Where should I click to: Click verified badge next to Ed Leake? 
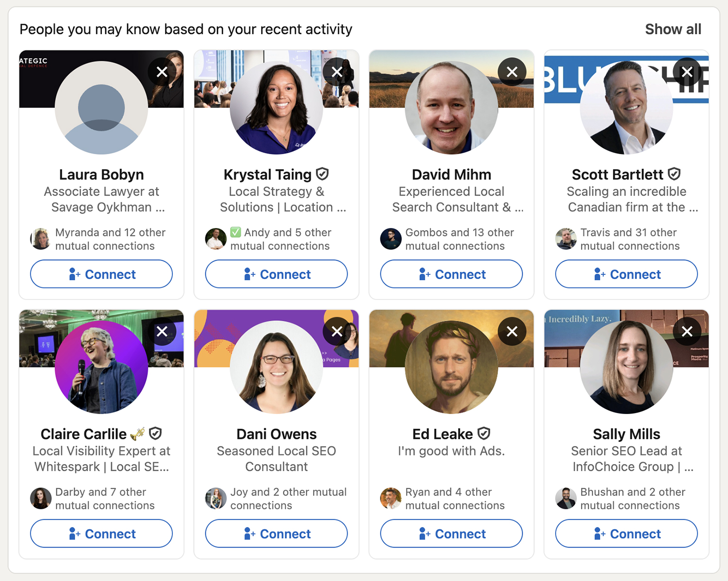pyautogui.click(x=484, y=433)
